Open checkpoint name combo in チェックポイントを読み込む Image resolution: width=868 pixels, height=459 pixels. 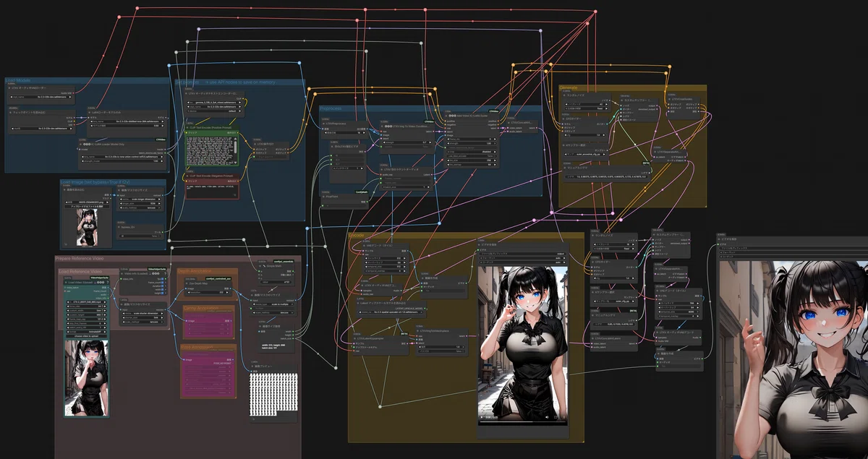pyautogui.click(x=42, y=129)
